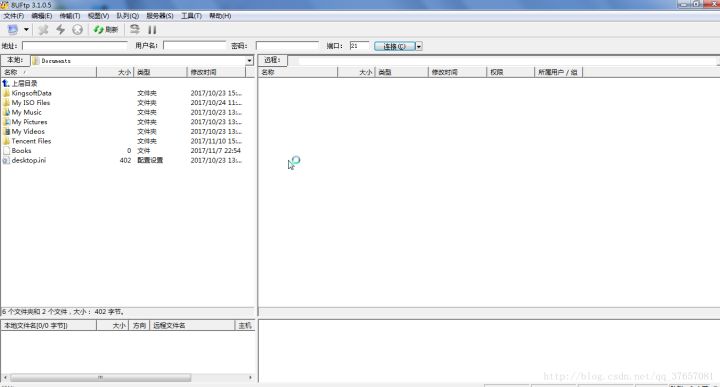Click the green refresh 刷新 button
This screenshot has width=720, height=387.
click(x=106, y=30)
